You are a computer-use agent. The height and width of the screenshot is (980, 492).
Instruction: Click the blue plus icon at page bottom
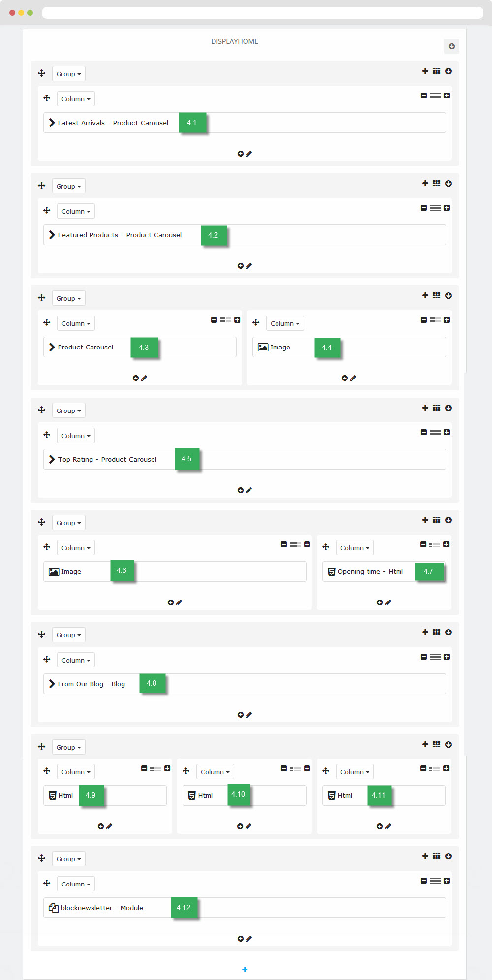[x=245, y=969]
